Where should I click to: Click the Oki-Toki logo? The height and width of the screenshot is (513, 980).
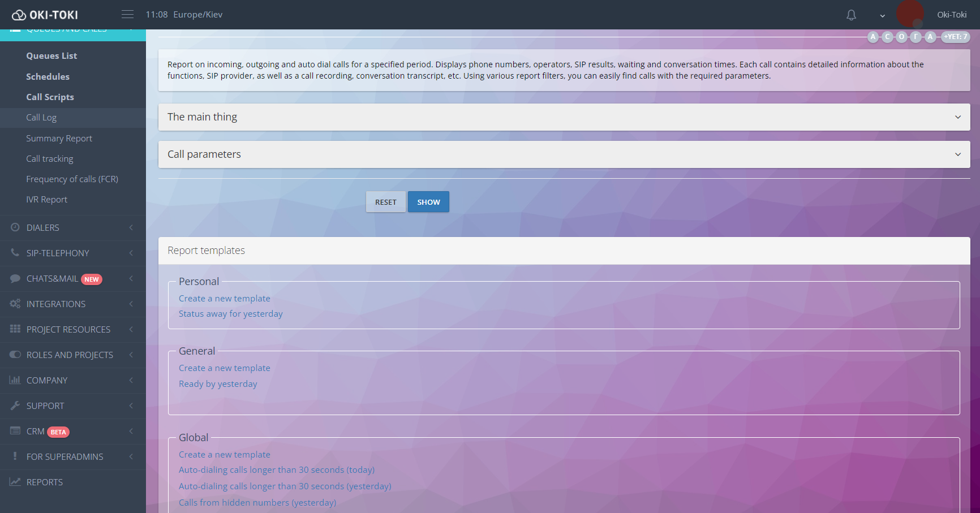[x=45, y=15]
